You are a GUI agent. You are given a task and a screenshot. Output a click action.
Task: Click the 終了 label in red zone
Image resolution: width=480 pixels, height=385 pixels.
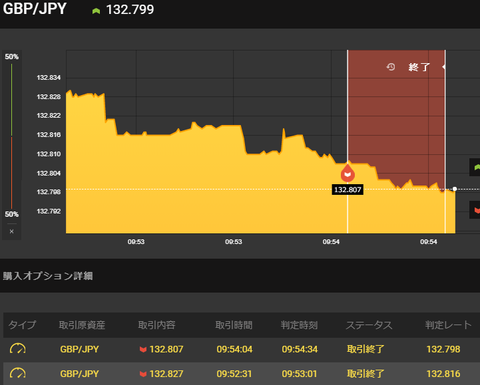(x=419, y=67)
